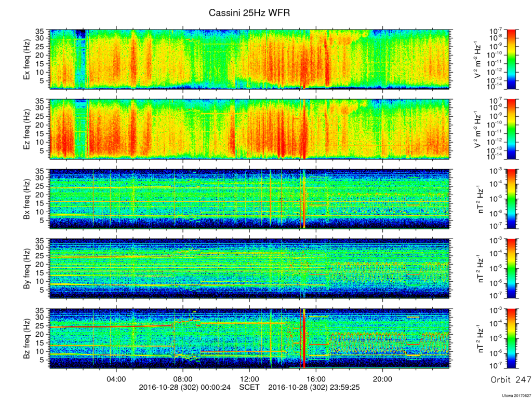The image size is (532, 398).
Task: Select the By freq (Hz) axis label
Action: [x=27, y=268]
